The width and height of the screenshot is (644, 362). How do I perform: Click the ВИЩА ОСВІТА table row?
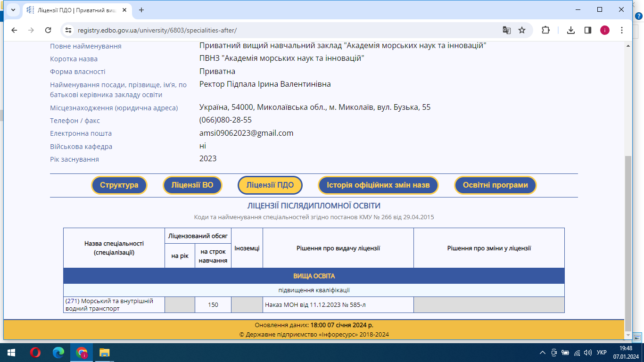click(314, 276)
